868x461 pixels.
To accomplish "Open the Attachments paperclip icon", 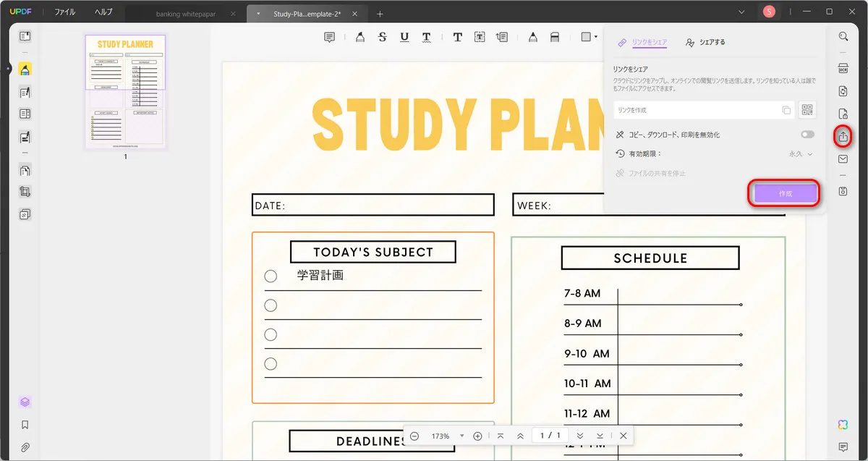I will coord(25,447).
